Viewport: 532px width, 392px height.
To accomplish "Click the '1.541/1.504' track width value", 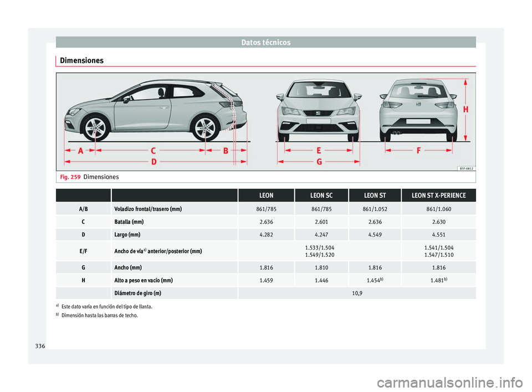I will [x=439, y=248].
